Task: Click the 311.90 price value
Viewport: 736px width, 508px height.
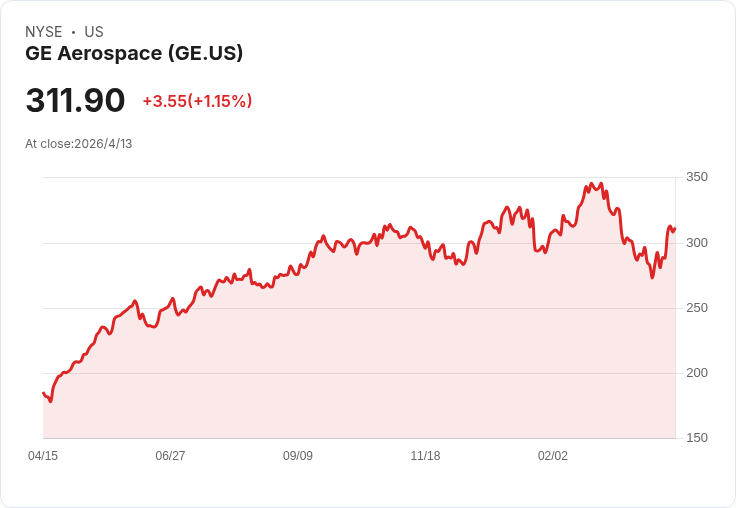Action: coord(75,100)
